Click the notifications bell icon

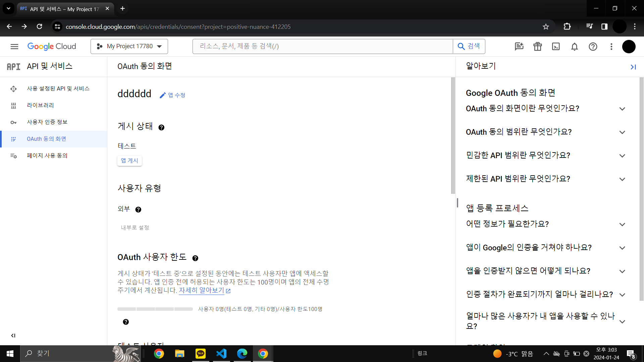point(574,47)
